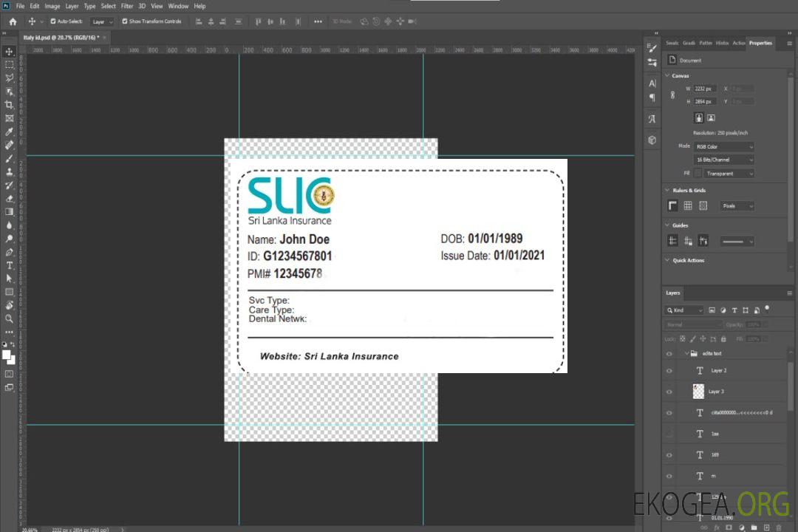The width and height of the screenshot is (798, 532).
Task: Click the show grid icon in Rulers & Grids
Action: tap(688, 206)
